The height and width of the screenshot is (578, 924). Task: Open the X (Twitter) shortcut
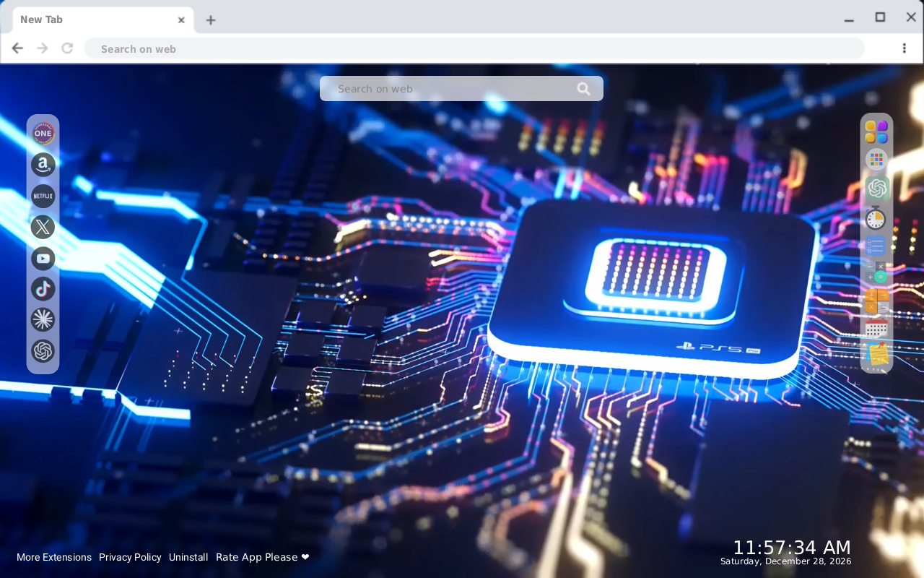43,227
